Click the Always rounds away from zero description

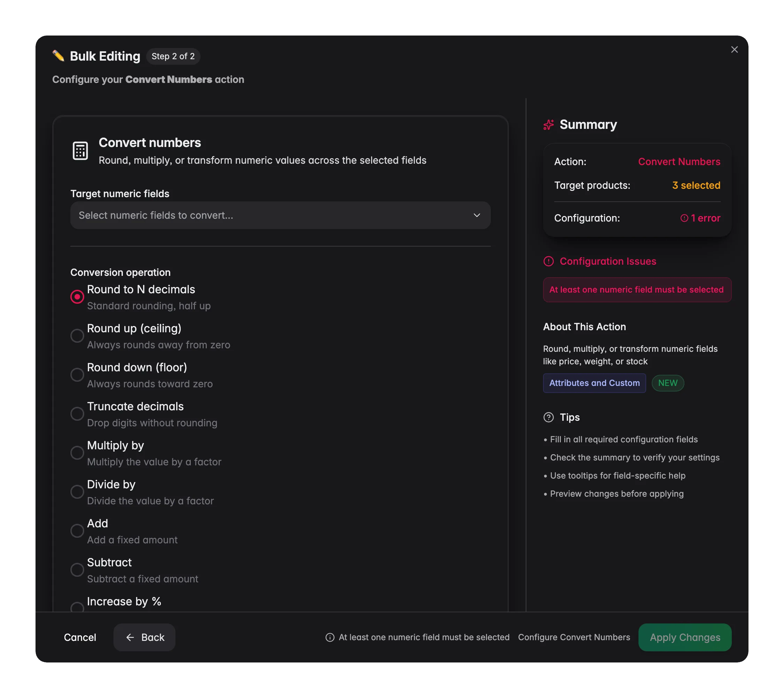(158, 346)
